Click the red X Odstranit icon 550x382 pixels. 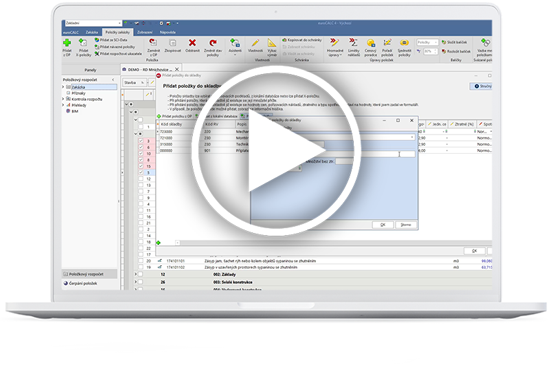192,43
